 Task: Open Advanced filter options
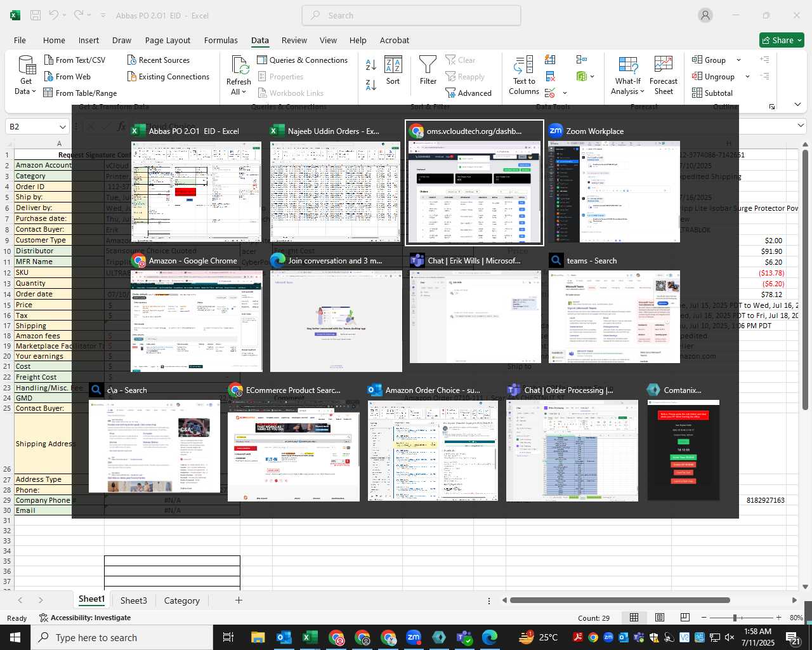click(468, 93)
